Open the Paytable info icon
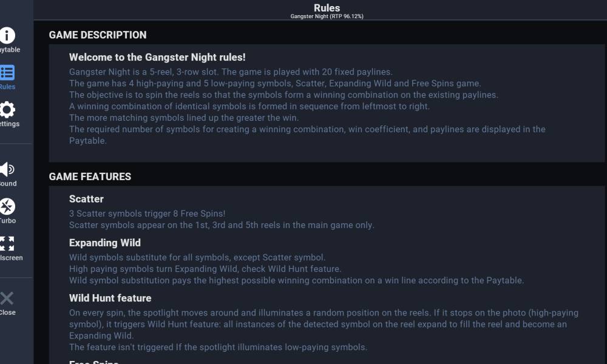Screen dimensions: 607x364 point(7,35)
